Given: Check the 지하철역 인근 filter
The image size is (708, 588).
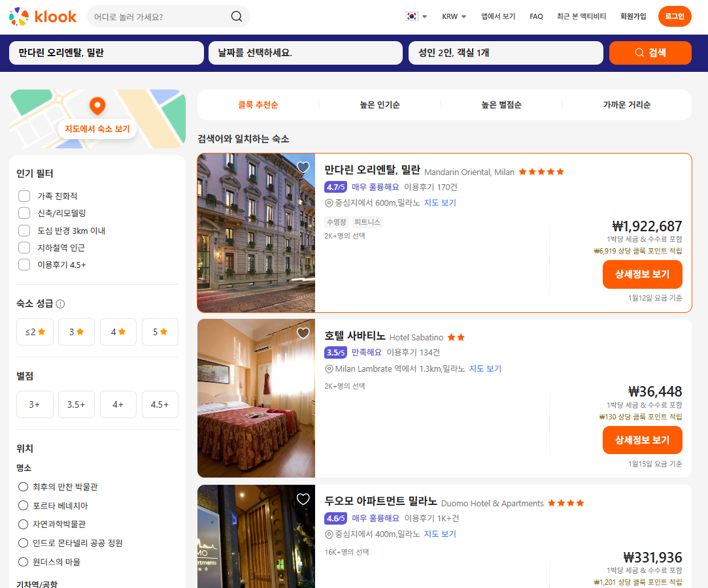Looking at the screenshot, I should point(24,248).
